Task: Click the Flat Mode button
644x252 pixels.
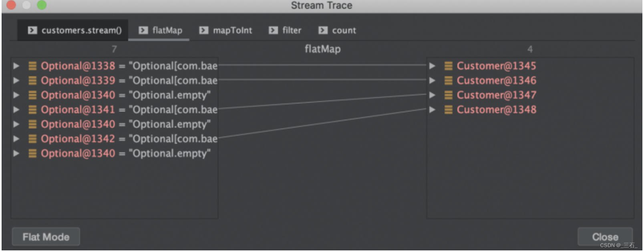Action: coord(46,237)
